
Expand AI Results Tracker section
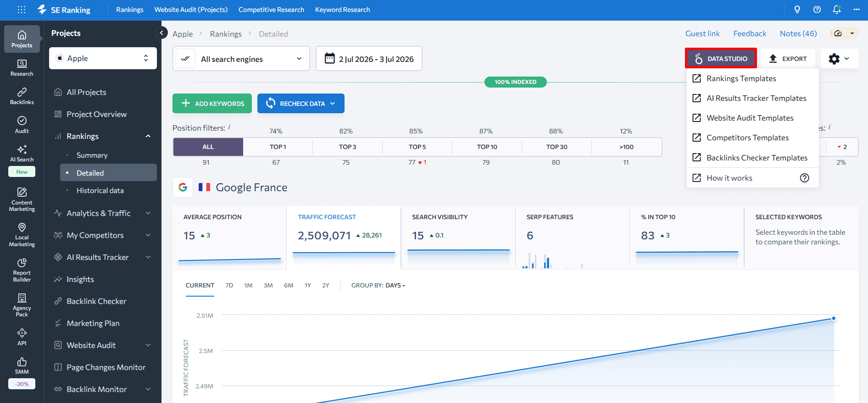point(148,257)
